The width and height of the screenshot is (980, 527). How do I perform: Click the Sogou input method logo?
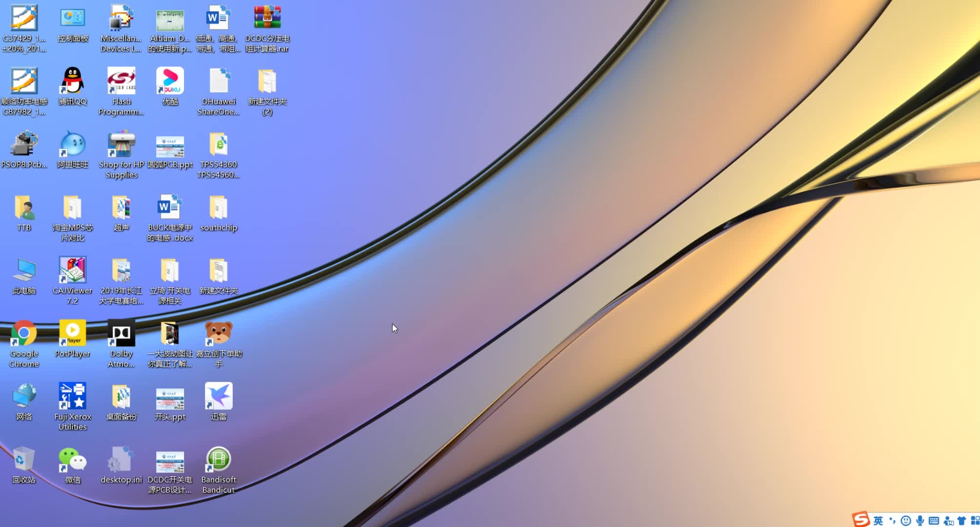(861, 519)
